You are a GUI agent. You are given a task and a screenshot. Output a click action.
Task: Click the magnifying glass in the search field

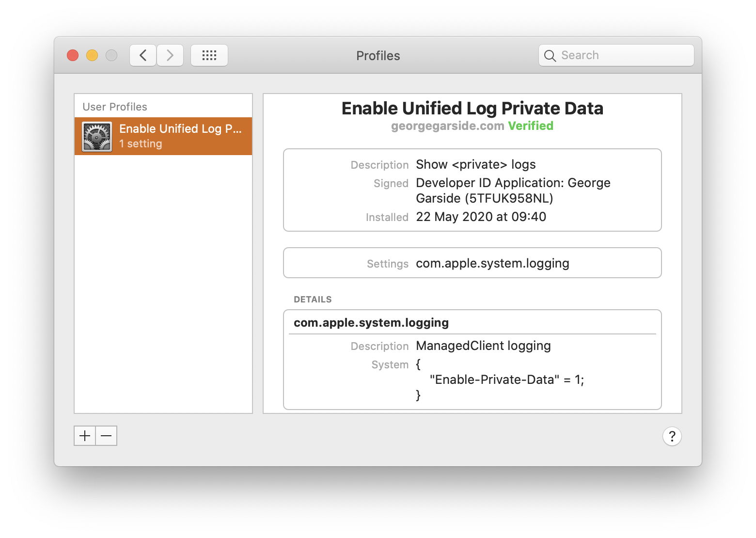[x=550, y=55]
